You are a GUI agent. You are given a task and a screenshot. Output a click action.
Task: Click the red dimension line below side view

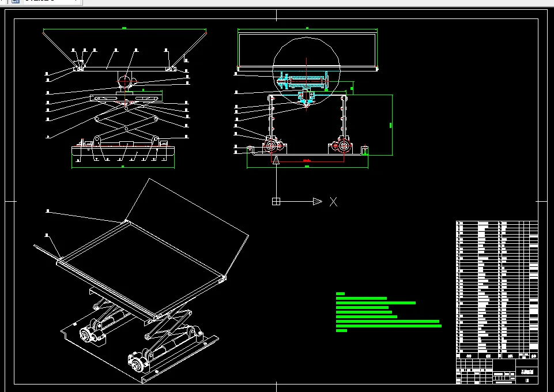pos(307,162)
